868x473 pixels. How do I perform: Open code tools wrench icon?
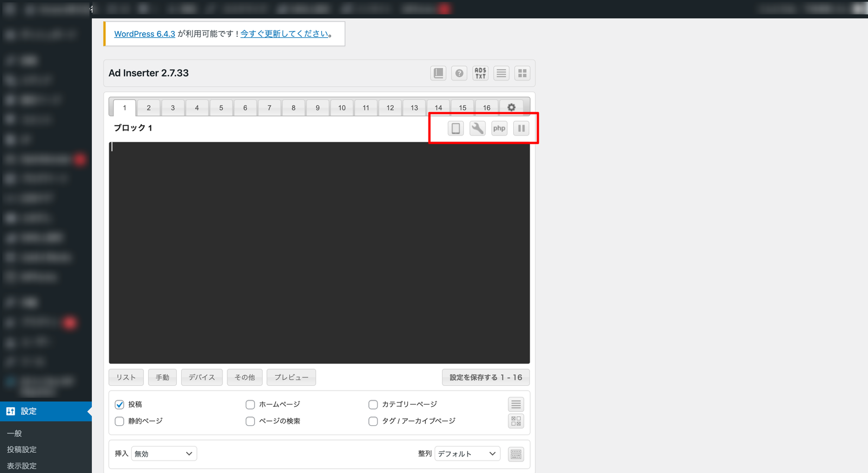477,129
